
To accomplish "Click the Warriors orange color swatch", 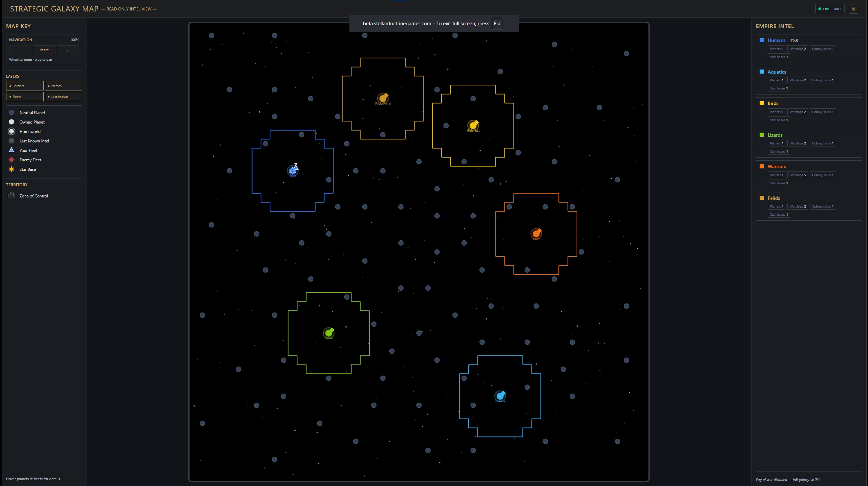I will pos(762,166).
